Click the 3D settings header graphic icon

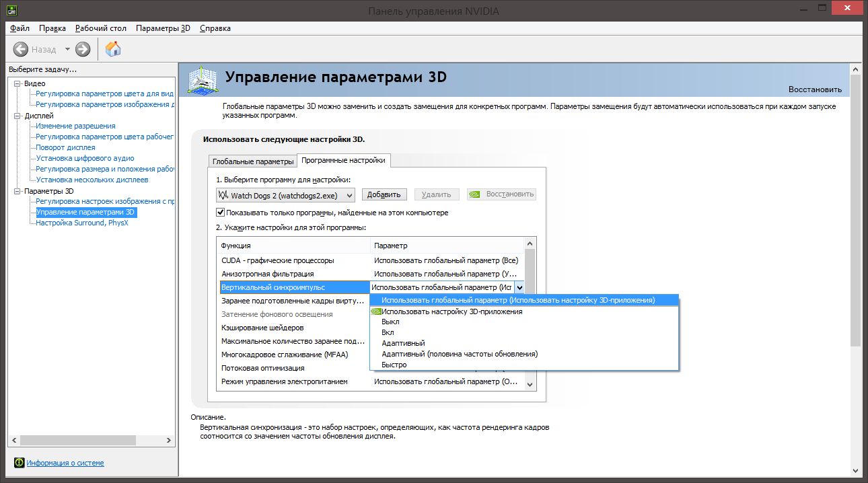[x=203, y=79]
